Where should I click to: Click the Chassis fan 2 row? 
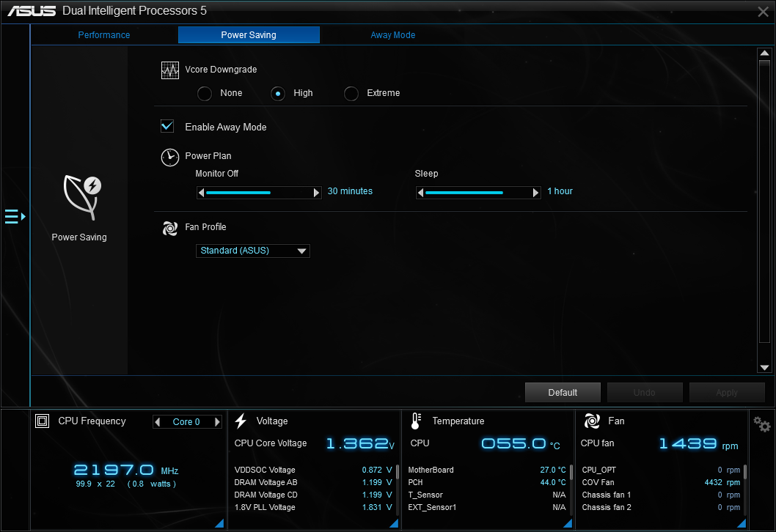click(x=661, y=507)
